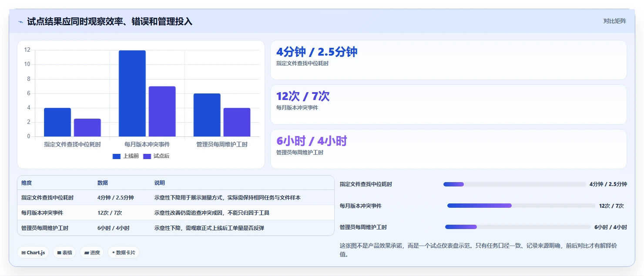Toggle the 试点后 legend color box

147,156
